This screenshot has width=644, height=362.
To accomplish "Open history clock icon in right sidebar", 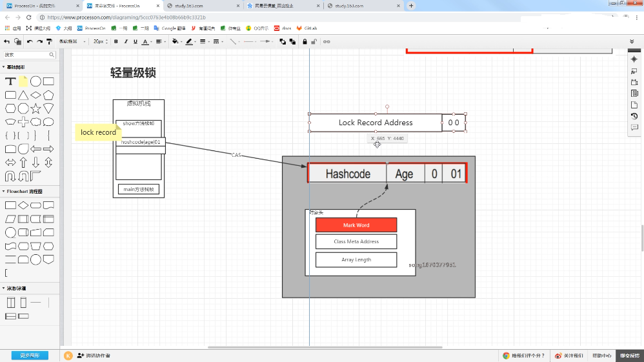I will pos(634,116).
